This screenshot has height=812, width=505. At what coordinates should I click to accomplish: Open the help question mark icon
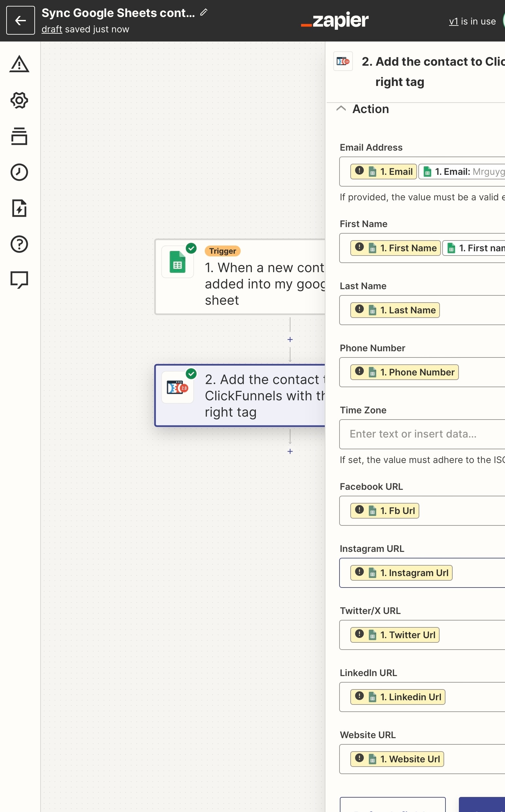pos(19,244)
